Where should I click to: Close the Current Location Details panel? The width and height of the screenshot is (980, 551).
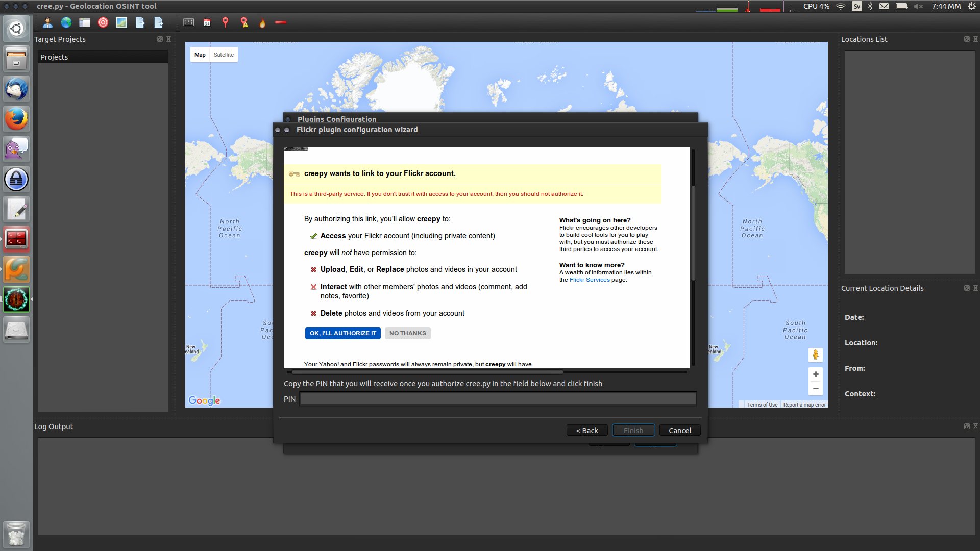tap(976, 288)
